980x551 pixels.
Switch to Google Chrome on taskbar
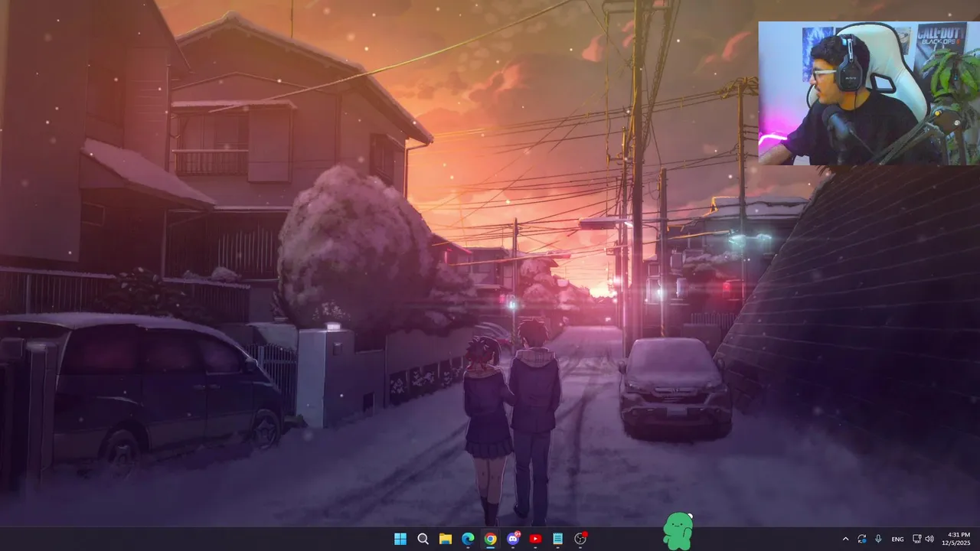pyautogui.click(x=490, y=539)
